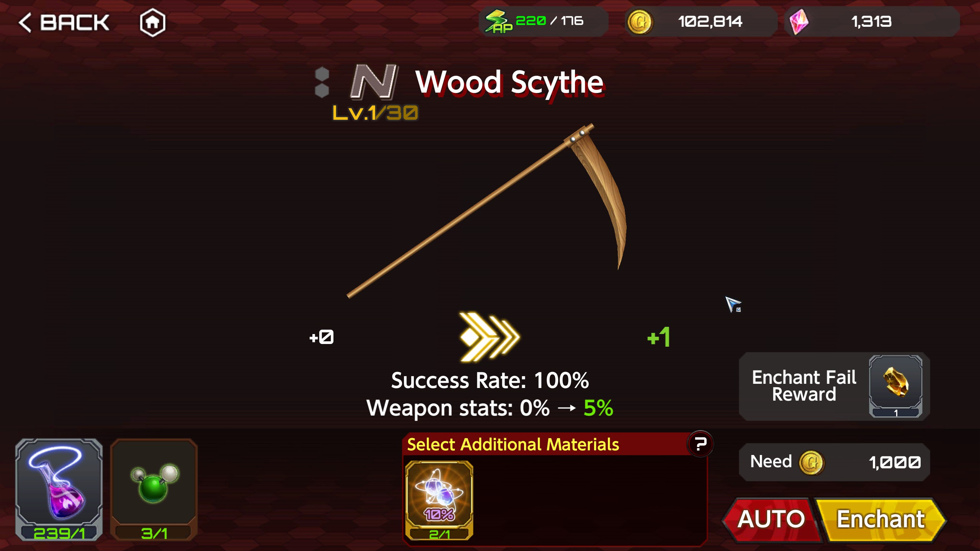Click the Need 1,000 gold cost panel

835,462
